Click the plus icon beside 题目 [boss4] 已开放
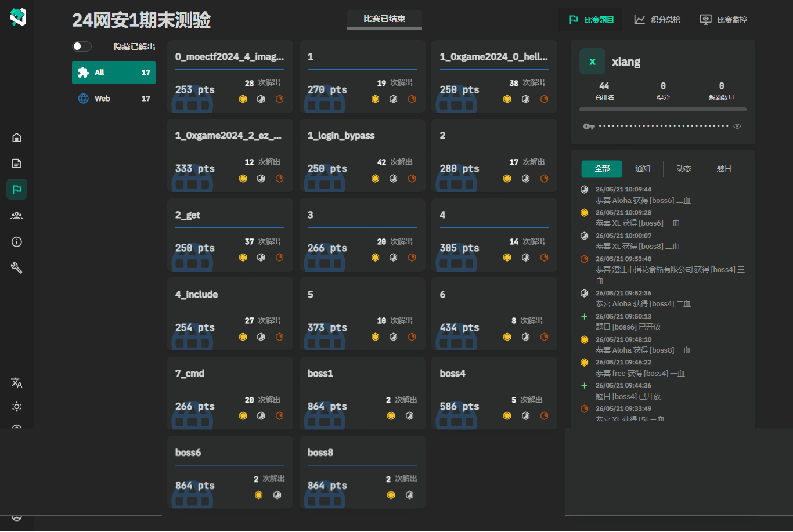Image resolution: width=793 pixels, height=532 pixels. 584,385
